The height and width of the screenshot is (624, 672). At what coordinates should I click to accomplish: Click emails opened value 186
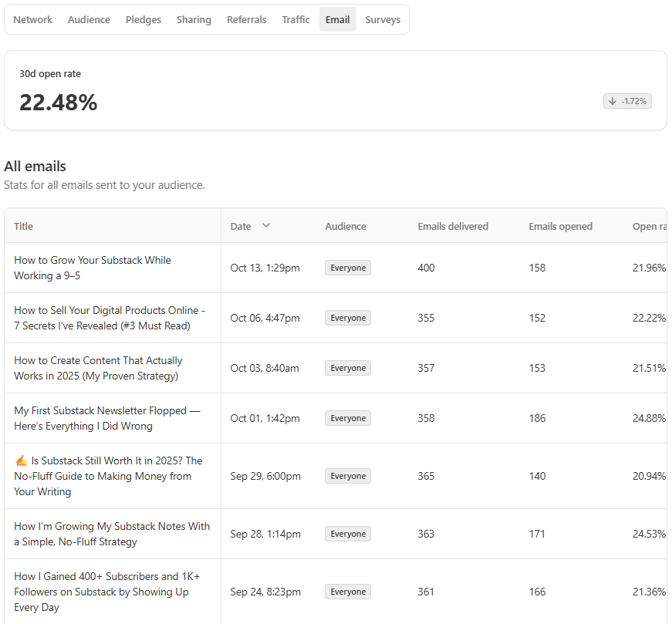coord(537,418)
